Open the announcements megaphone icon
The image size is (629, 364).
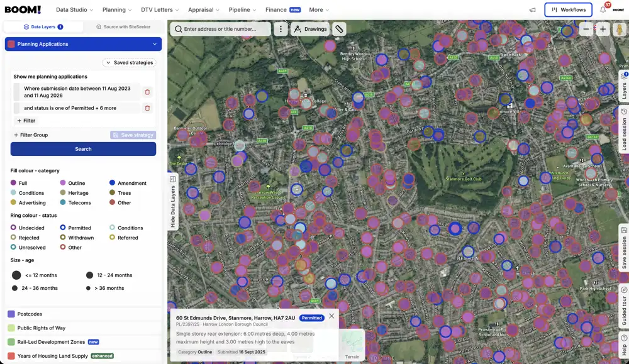532,10
